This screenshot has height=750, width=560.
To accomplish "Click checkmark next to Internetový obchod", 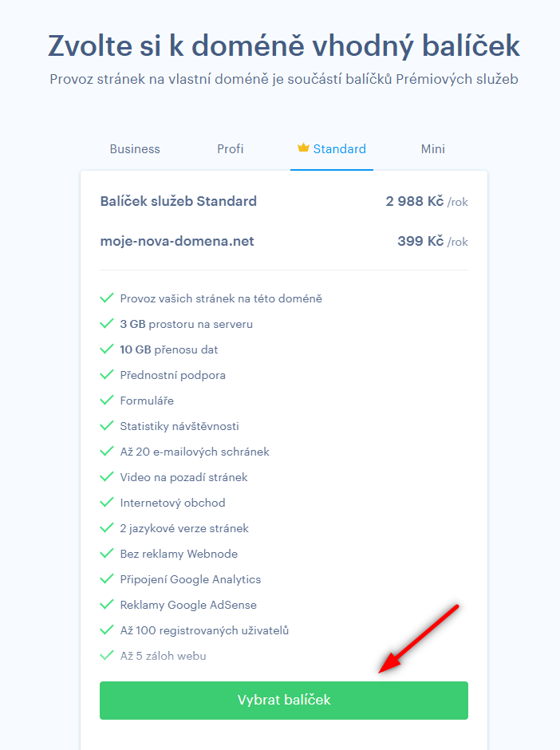I will [x=107, y=502].
